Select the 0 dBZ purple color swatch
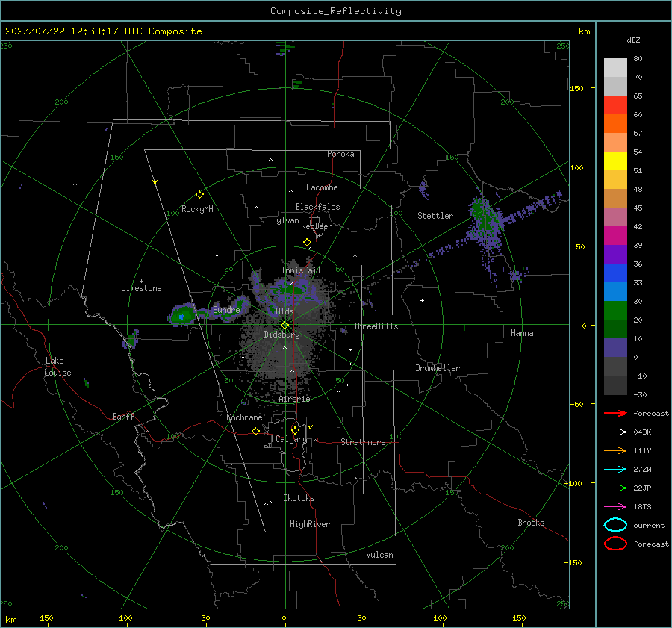This screenshot has height=628, width=672. tap(615, 348)
